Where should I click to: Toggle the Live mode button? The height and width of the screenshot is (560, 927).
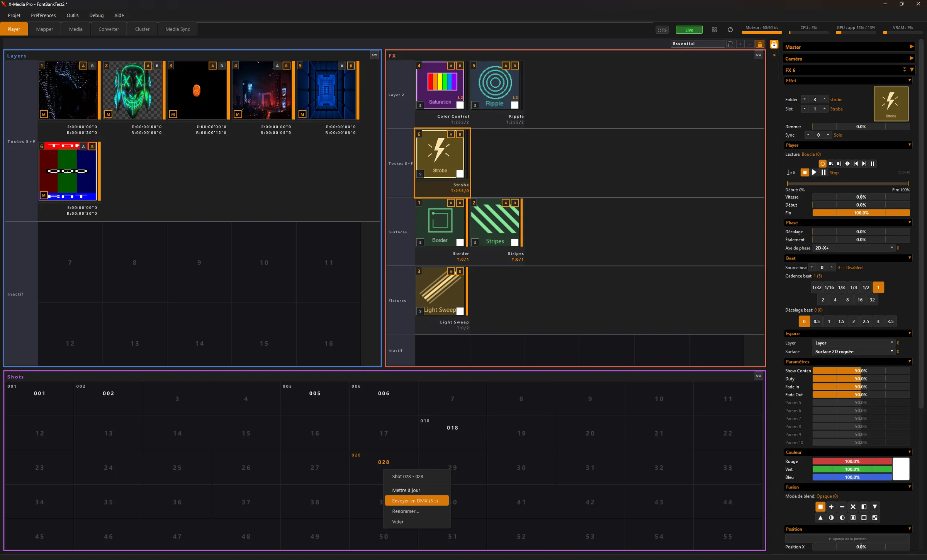(x=689, y=30)
